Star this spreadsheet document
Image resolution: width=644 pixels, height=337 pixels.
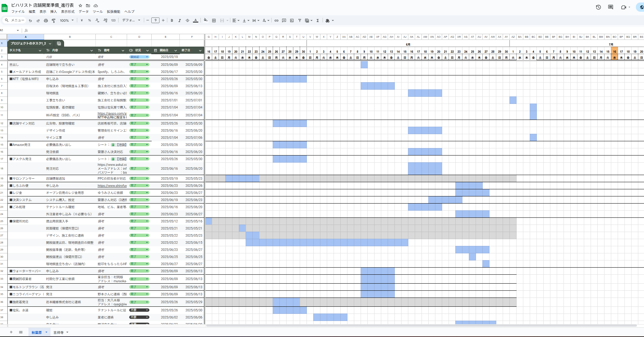[80, 5]
